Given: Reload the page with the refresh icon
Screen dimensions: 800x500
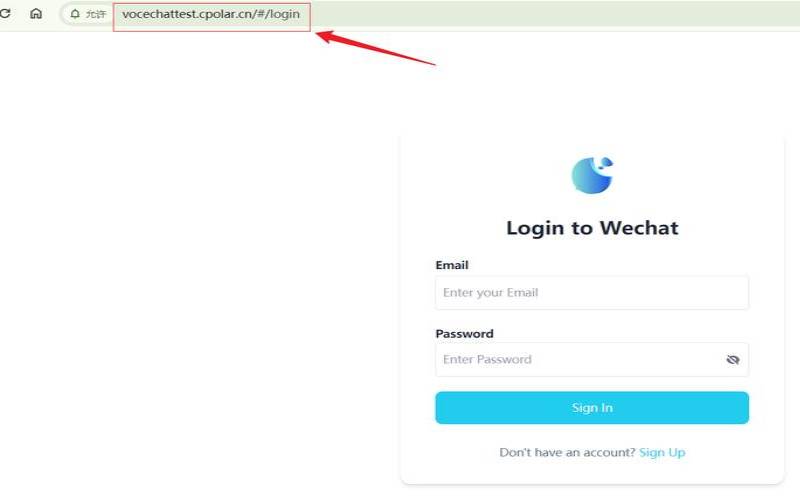Looking at the screenshot, I should click(5, 14).
